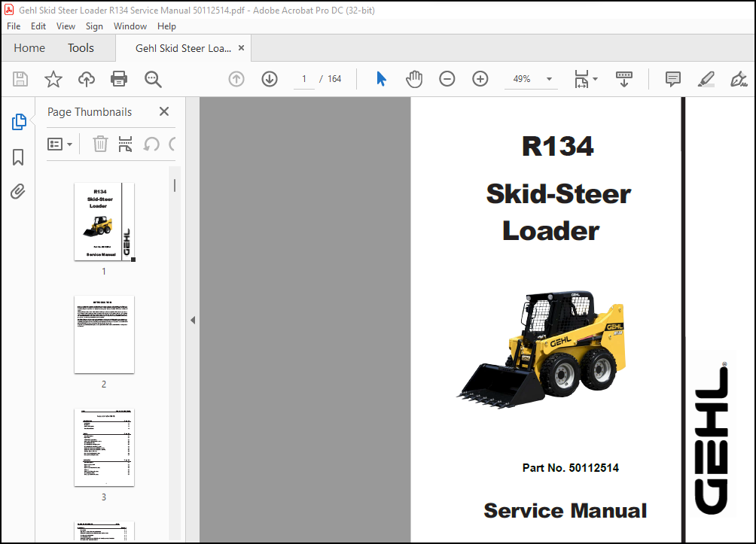Image resolution: width=756 pixels, height=544 pixels.
Task: Open the Bookmarks panel icon
Action: coord(18,157)
